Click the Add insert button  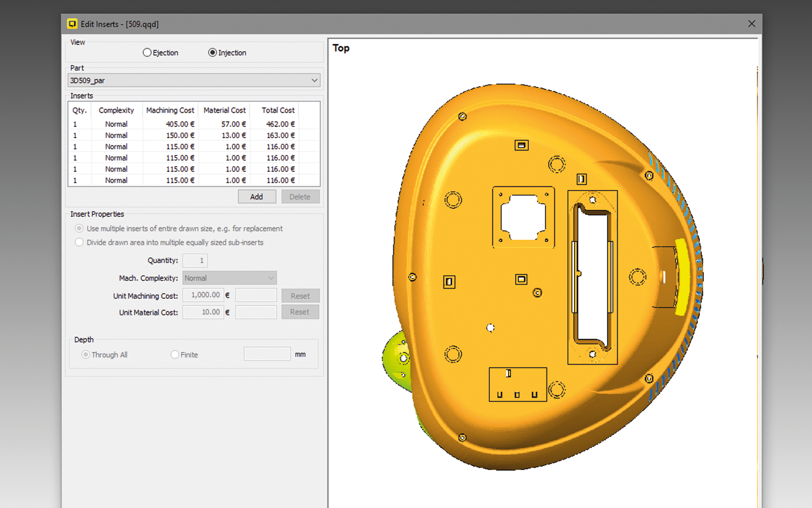click(257, 197)
